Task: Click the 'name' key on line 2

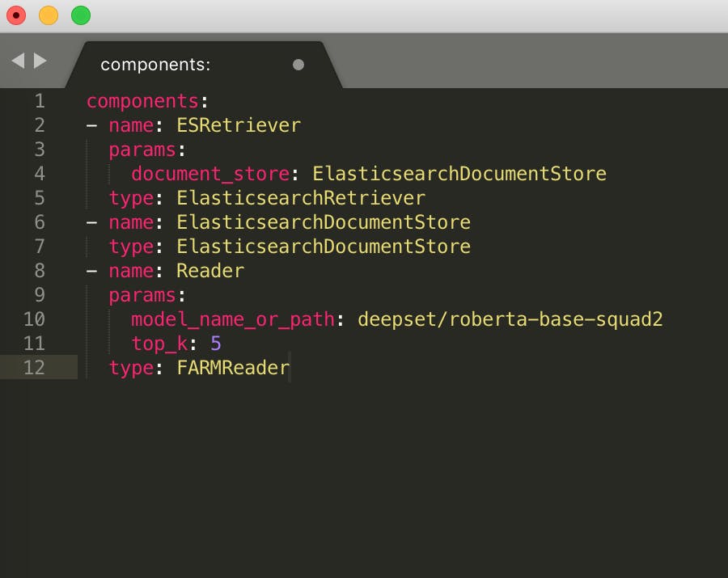Action: pos(131,126)
